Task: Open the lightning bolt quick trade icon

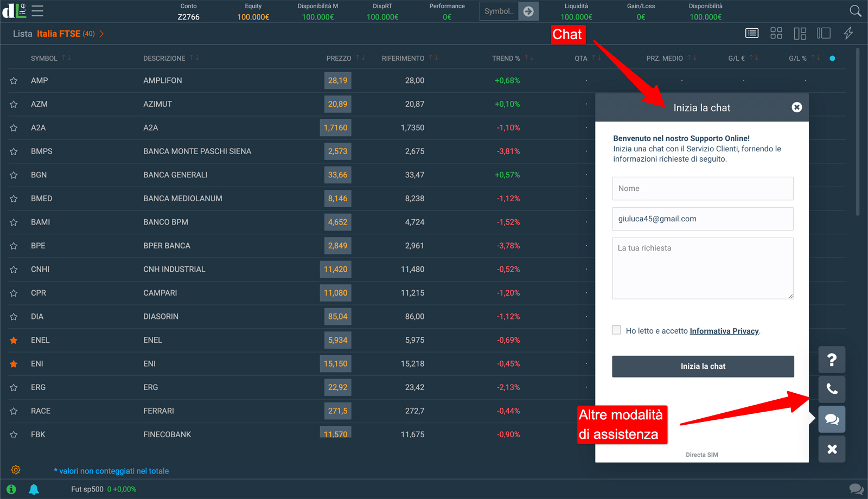Action: 848,34
